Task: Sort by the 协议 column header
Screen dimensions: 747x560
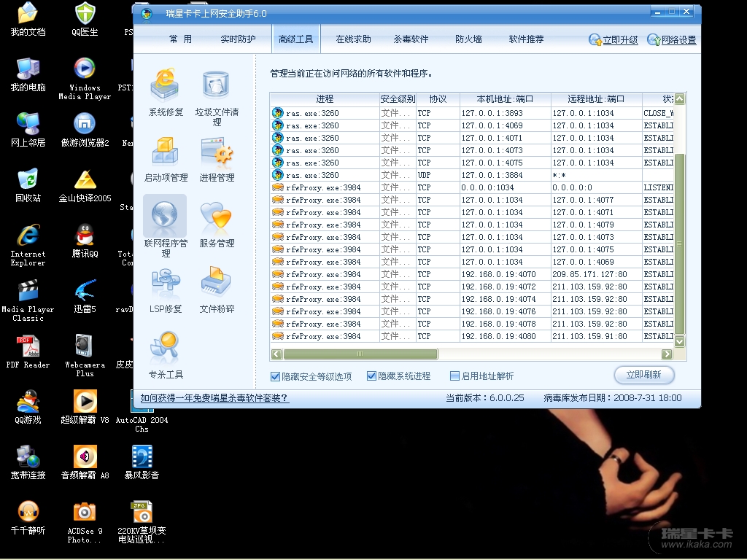Action: (x=438, y=99)
